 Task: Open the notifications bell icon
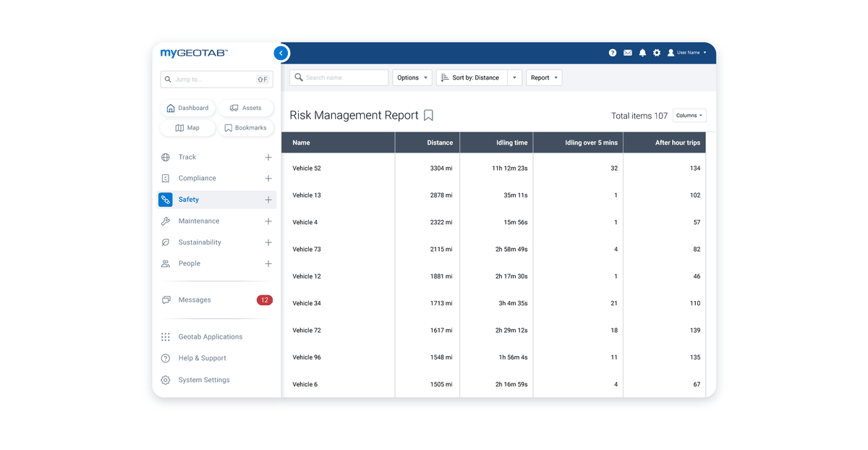pyautogui.click(x=642, y=53)
